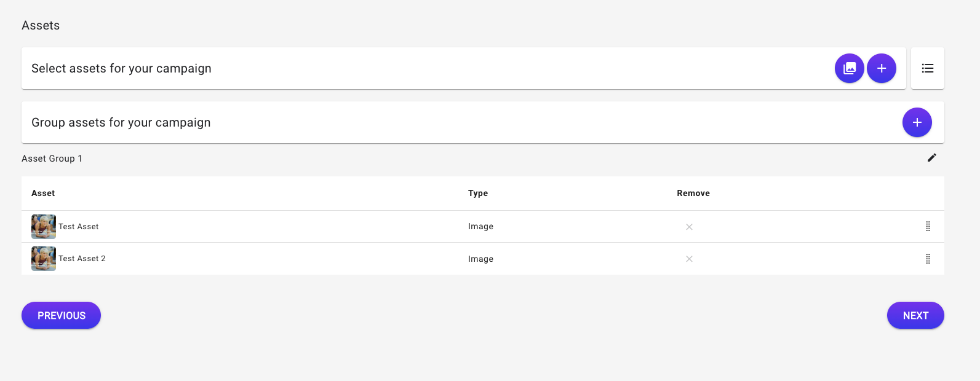Go back with the PREVIOUS button
This screenshot has width=980, height=381.
click(61, 315)
